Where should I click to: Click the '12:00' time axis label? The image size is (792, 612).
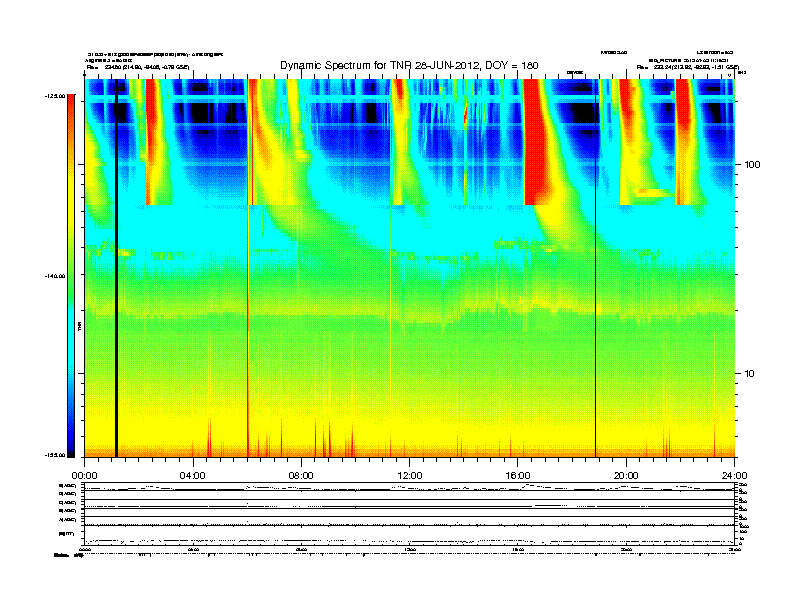(410, 476)
